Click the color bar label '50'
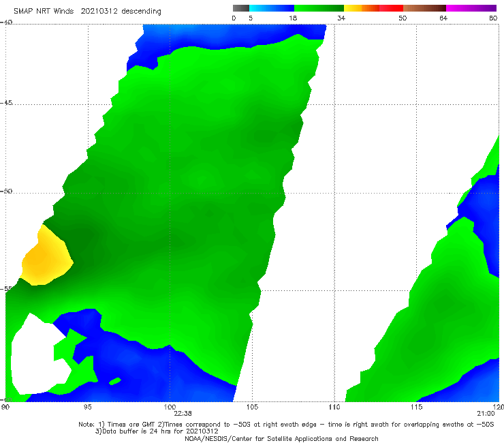Viewport: 504px width, 443px height. coord(403,18)
